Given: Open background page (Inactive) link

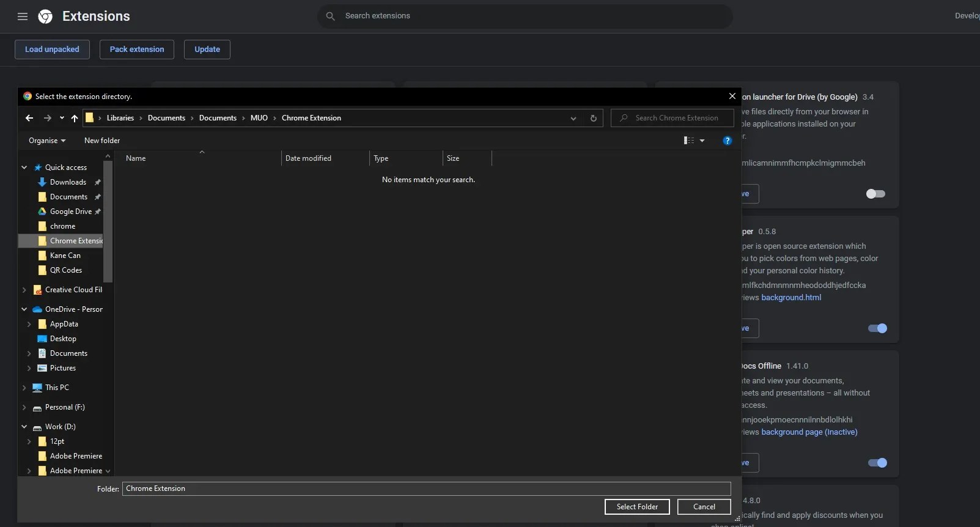Looking at the screenshot, I should tap(809, 432).
